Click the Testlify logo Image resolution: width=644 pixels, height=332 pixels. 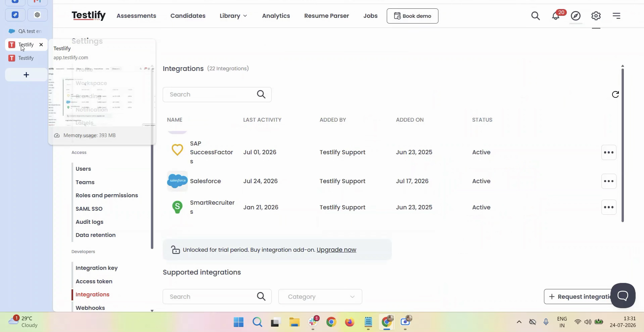point(89,15)
